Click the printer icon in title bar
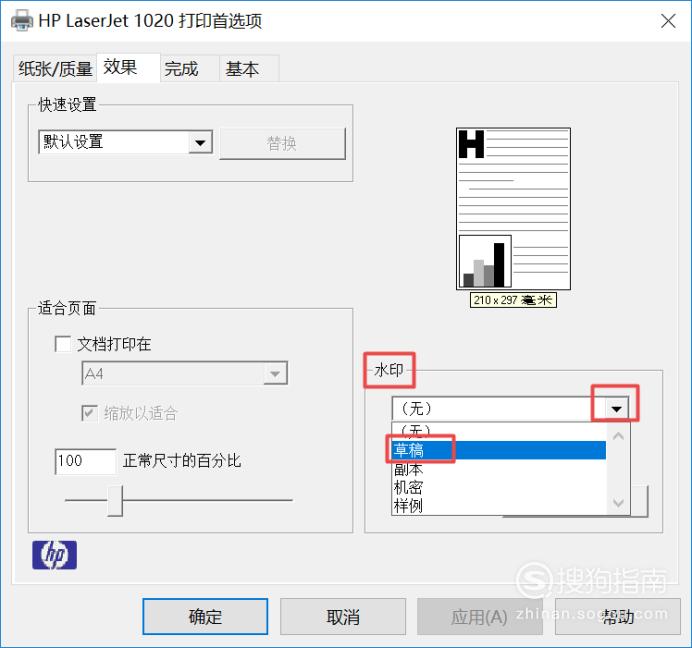692x648 pixels. point(22,20)
